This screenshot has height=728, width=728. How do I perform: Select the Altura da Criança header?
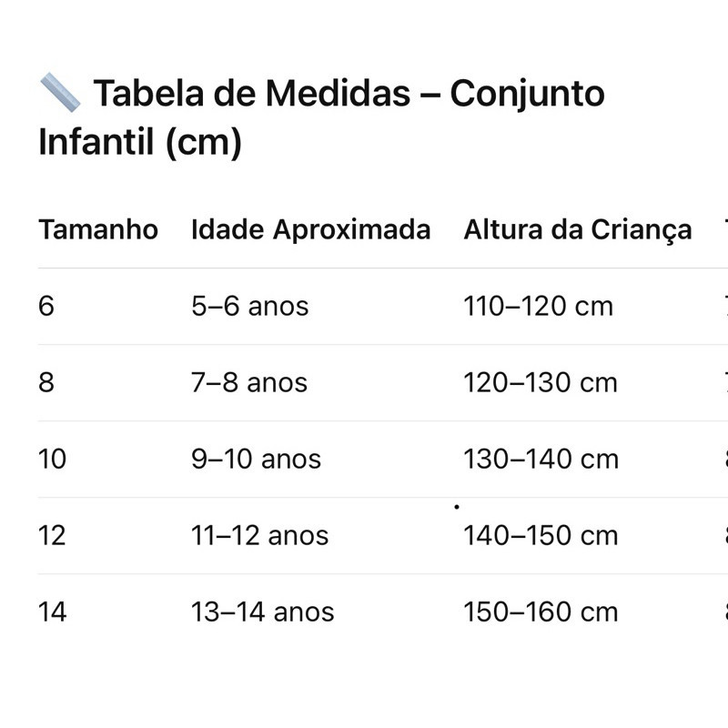[577, 229]
